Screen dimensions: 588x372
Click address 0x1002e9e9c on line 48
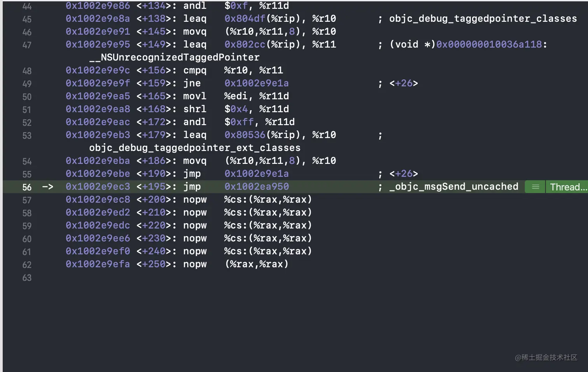[98, 70]
